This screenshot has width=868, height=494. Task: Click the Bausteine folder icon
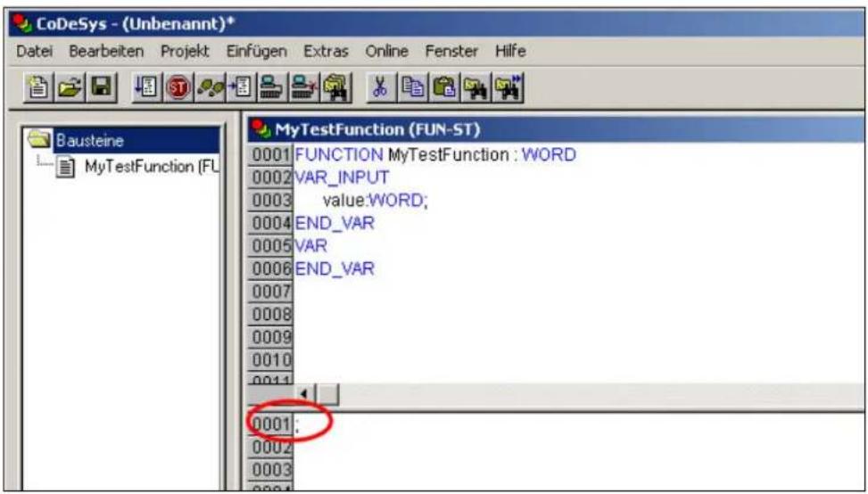38,140
